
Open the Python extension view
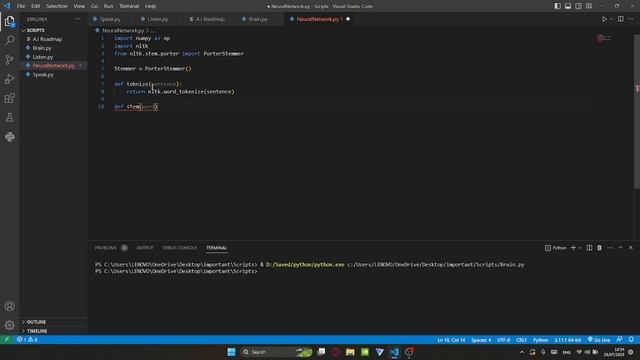tap(10, 137)
